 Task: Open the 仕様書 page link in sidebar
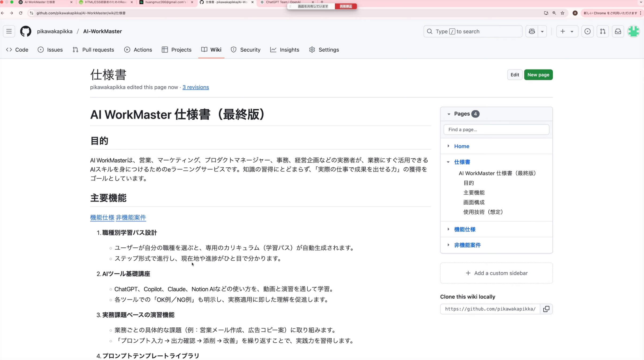click(x=462, y=162)
